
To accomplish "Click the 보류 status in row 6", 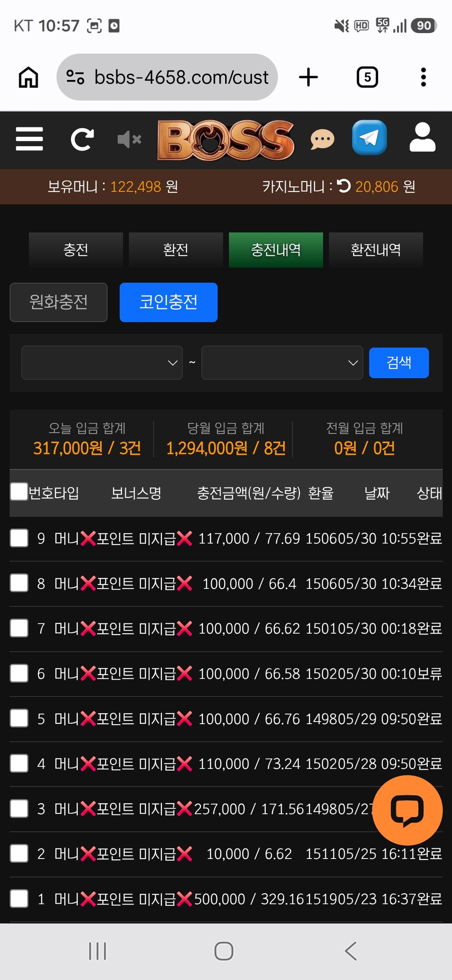I will pos(429,674).
